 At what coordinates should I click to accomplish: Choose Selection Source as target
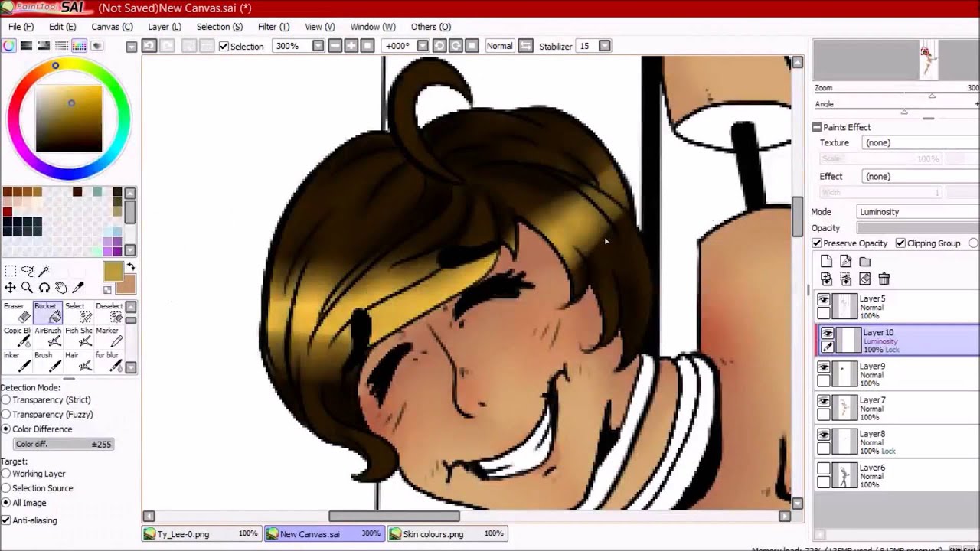pyautogui.click(x=6, y=488)
